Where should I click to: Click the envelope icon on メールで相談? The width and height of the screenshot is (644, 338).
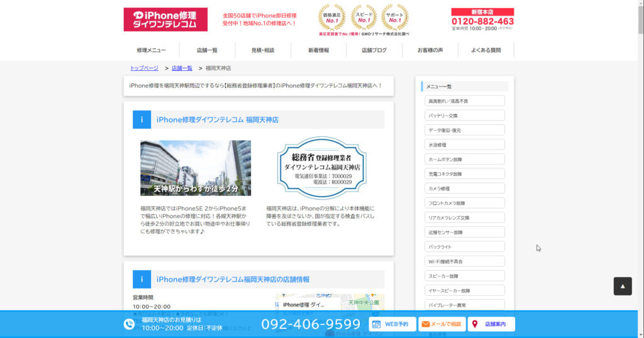click(426, 324)
